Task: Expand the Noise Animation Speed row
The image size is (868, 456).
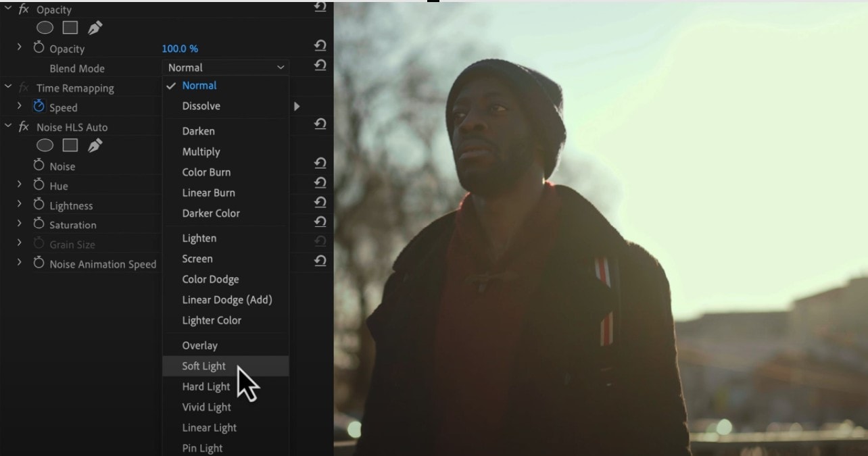Action: tap(20, 263)
